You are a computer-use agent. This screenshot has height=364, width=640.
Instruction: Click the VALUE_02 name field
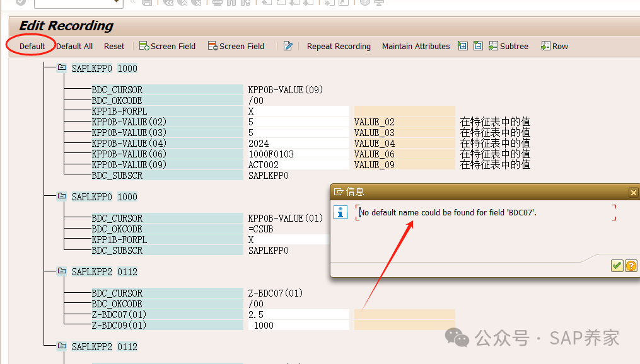click(x=404, y=122)
